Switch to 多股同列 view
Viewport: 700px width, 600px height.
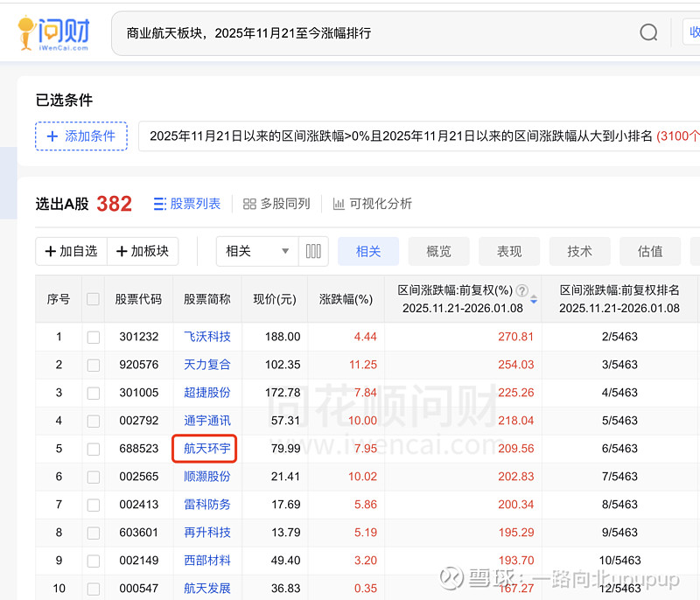tap(276, 204)
